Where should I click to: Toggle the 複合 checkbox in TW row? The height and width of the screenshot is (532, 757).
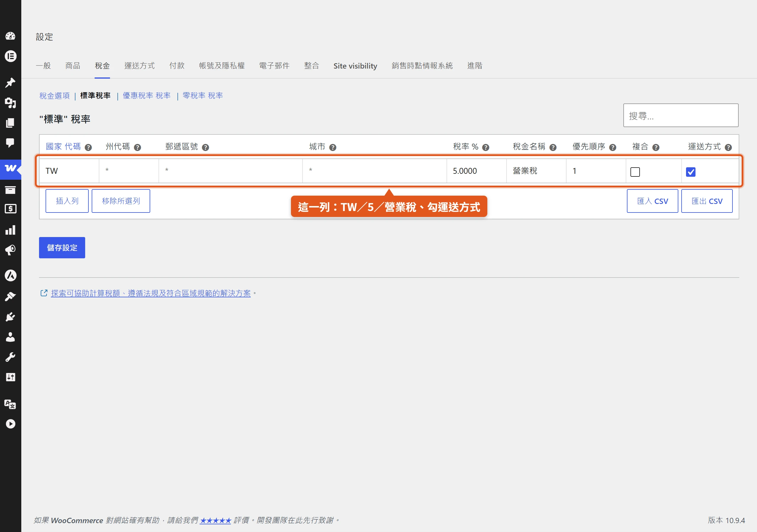click(635, 172)
